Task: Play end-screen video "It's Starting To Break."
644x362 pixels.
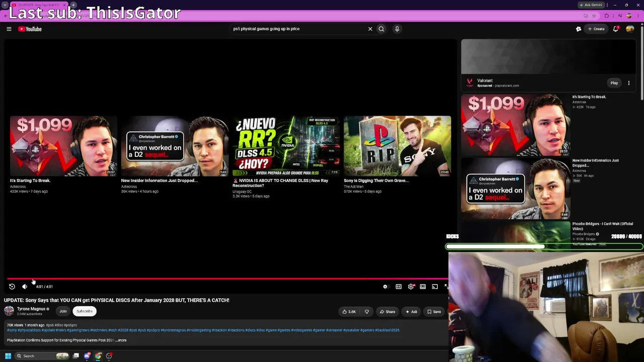Action: [x=63, y=146]
